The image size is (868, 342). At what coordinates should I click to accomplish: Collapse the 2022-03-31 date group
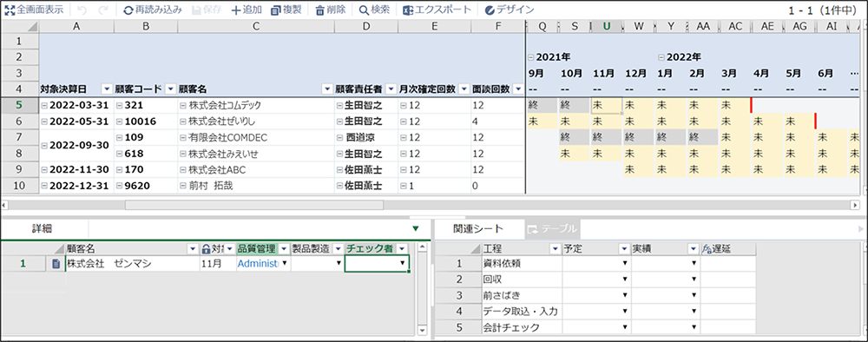click(x=43, y=106)
